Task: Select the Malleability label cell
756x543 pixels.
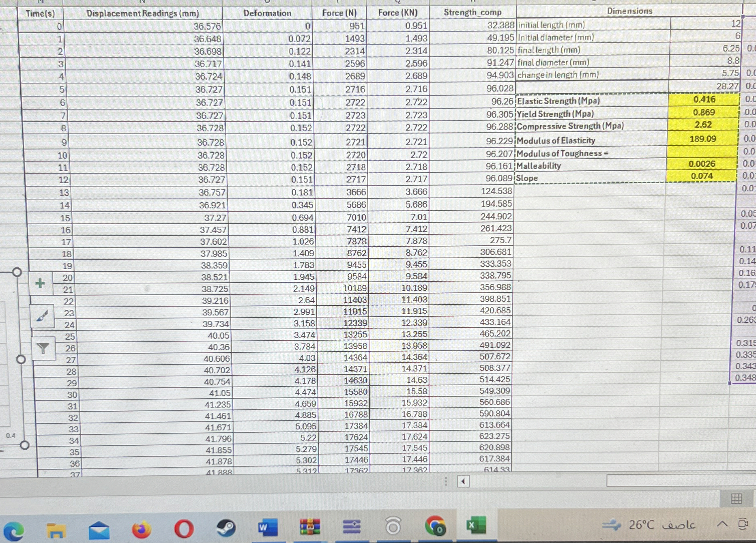Action: [590, 165]
